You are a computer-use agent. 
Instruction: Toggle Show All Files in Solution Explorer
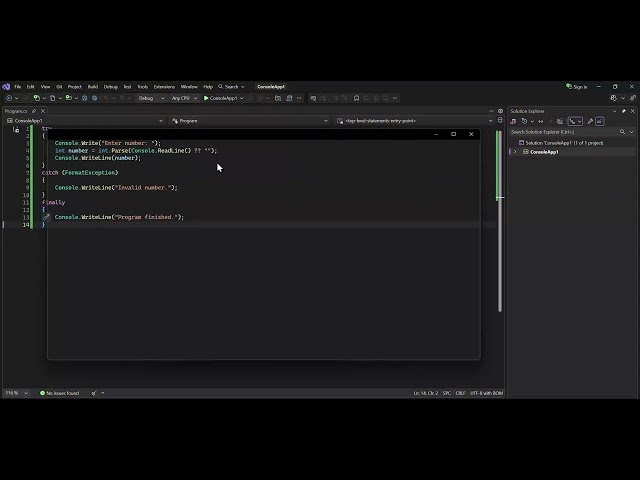pyautogui.click(x=560, y=121)
